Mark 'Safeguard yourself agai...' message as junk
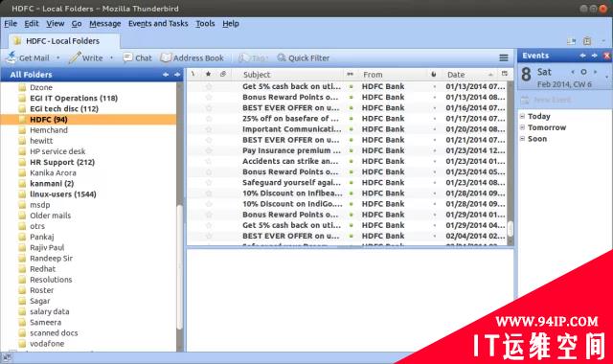This screenshot has height=364, width=613. tap(434, 183)
